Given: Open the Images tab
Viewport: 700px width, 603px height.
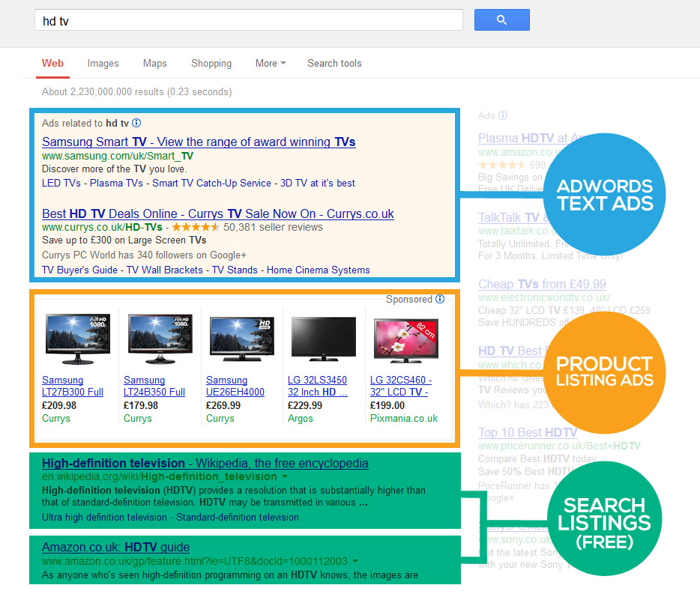Looking at the screenshot, I should tap(103, 64).
